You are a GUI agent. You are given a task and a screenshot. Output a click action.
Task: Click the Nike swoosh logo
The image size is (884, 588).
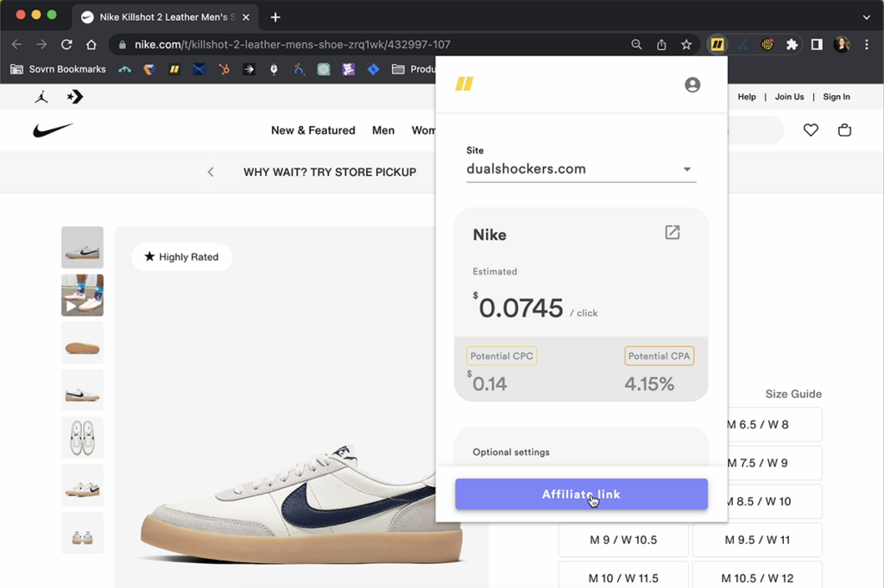[53, 130]
